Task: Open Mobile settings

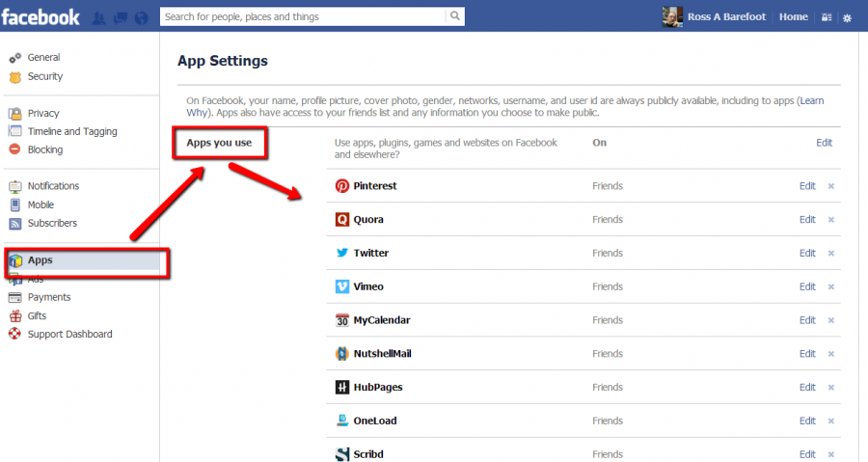Action: (41, 204)
